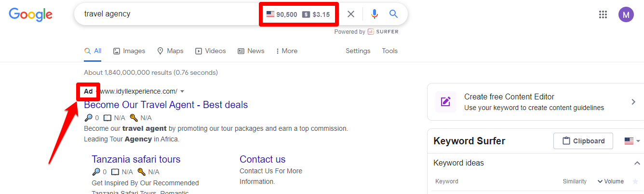Switch to the Images tab

click(x=129, y=51)
